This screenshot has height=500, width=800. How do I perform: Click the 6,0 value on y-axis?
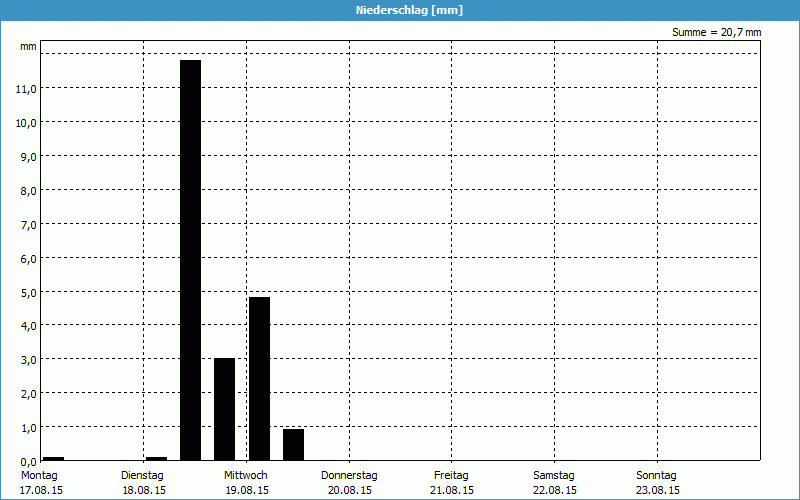pos(27,258)
